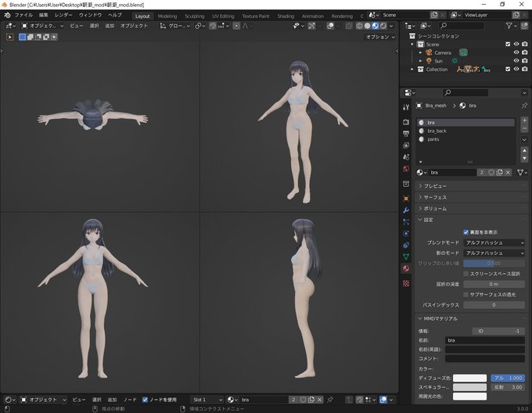Viewport: 532px width, 413px height.
Task: Open the shadow mode dropdown
Action: pyautogui.click(x=494, y=253)
